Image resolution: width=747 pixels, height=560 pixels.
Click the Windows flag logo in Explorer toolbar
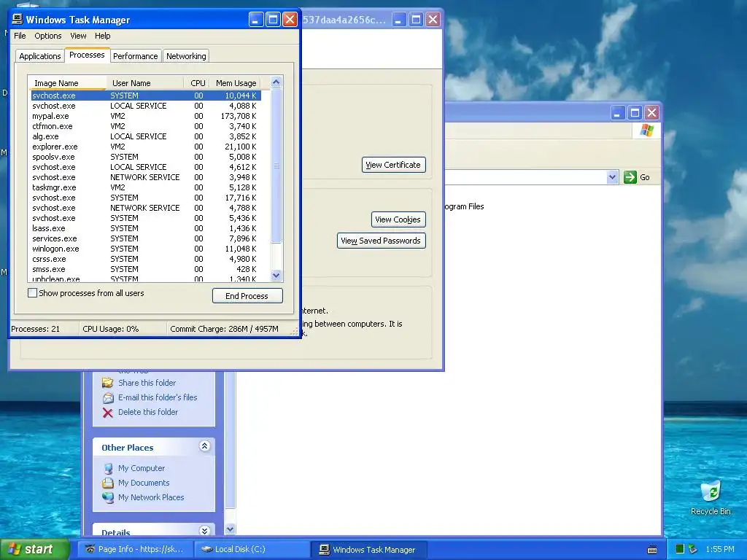tap(646, 130)
